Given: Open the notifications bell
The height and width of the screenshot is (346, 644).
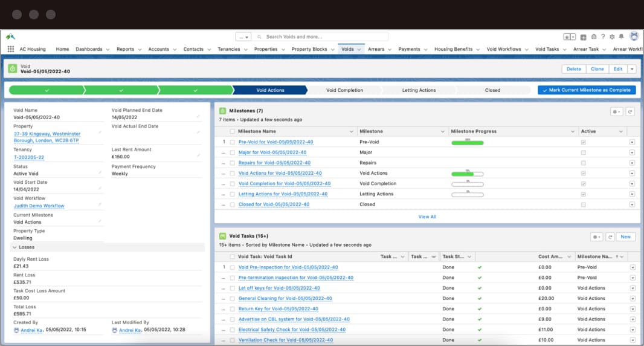Looking at the screenshot, I should pyautogui.click(x=622, y=37).
